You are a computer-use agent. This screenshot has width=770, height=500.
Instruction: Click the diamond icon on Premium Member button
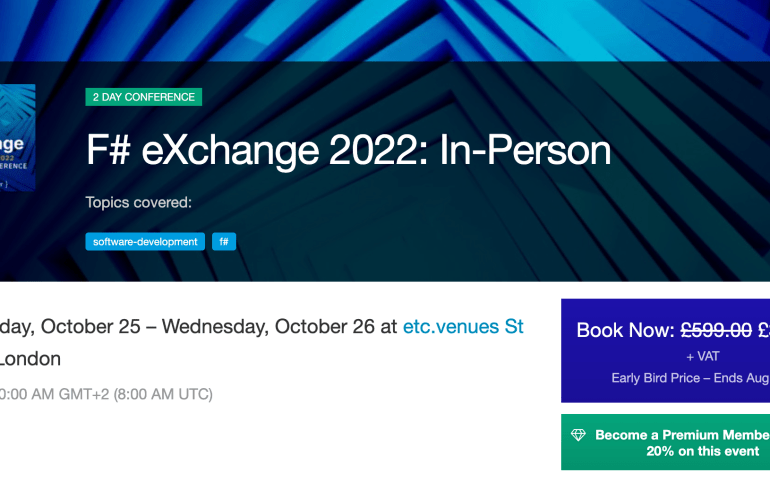click(578, 435)
